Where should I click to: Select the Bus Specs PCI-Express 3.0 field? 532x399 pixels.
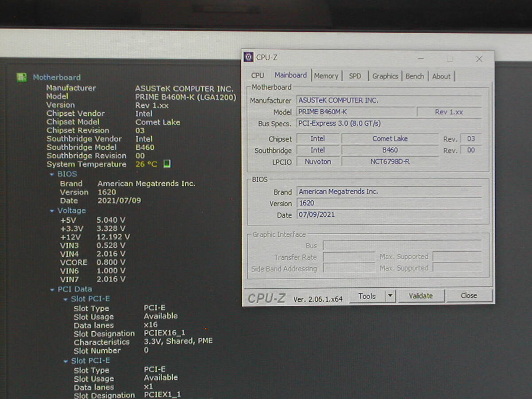click(389, 124)
